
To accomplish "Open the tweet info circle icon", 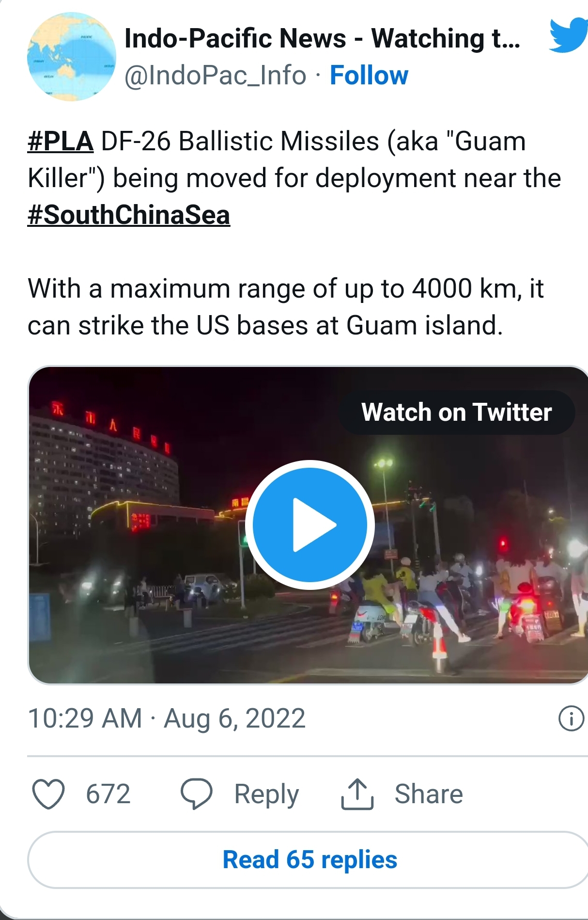I will click(x=571, y=718).
